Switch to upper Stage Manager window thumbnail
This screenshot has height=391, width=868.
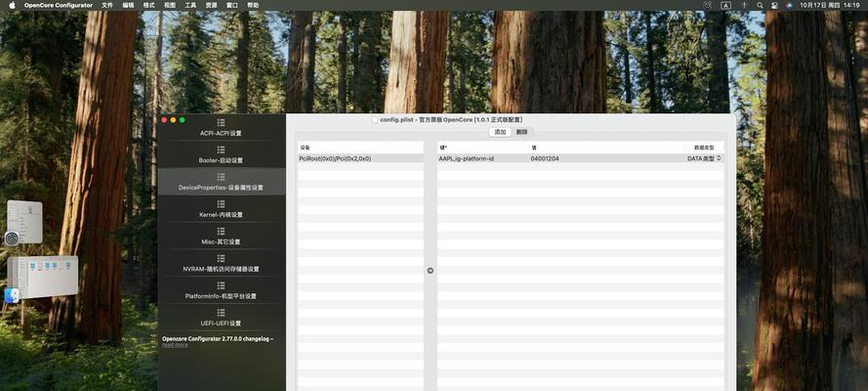pos(24,222)
